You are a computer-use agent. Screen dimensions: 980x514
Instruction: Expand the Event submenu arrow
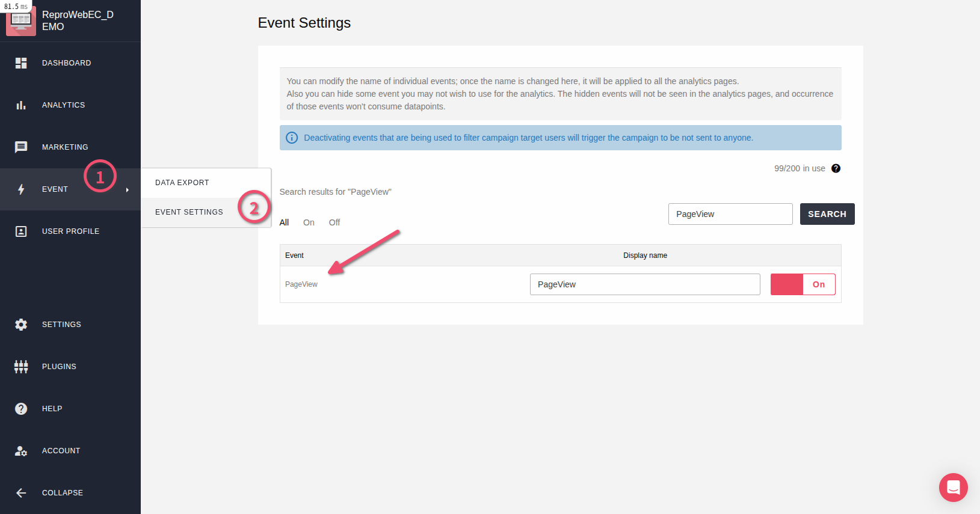tap(128, 190)
